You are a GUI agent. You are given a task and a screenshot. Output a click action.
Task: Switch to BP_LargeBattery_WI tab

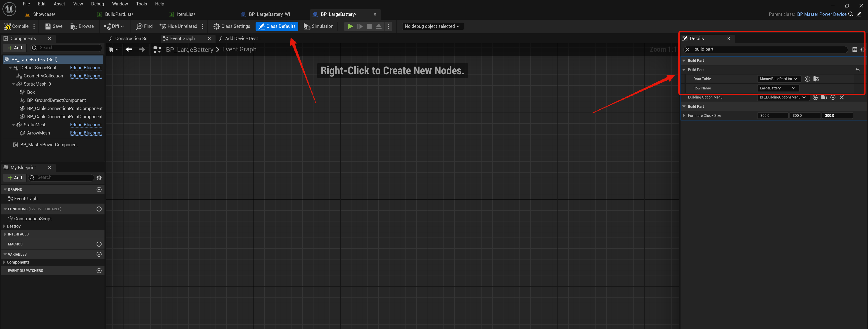[x=269, y=14]
